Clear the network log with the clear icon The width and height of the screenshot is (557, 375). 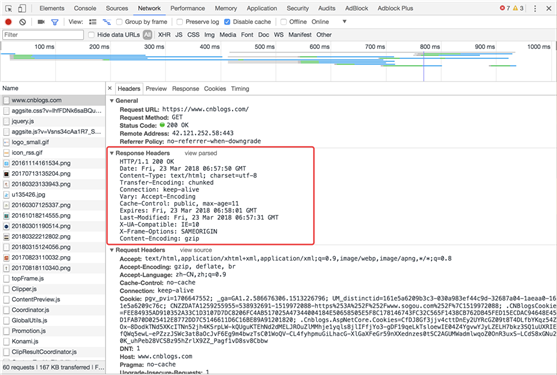point(23,22)
